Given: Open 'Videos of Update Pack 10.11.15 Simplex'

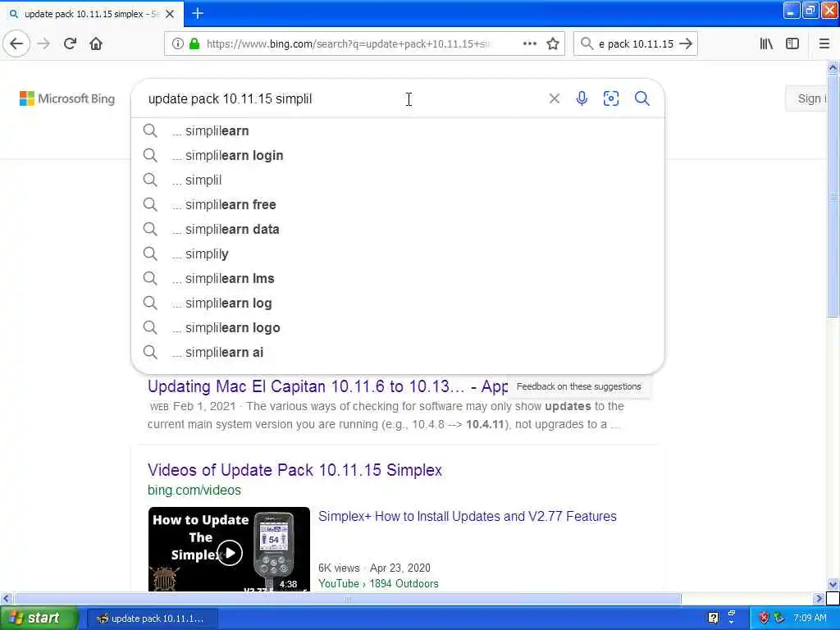Looking at the screenshot, I should [294, 470].
